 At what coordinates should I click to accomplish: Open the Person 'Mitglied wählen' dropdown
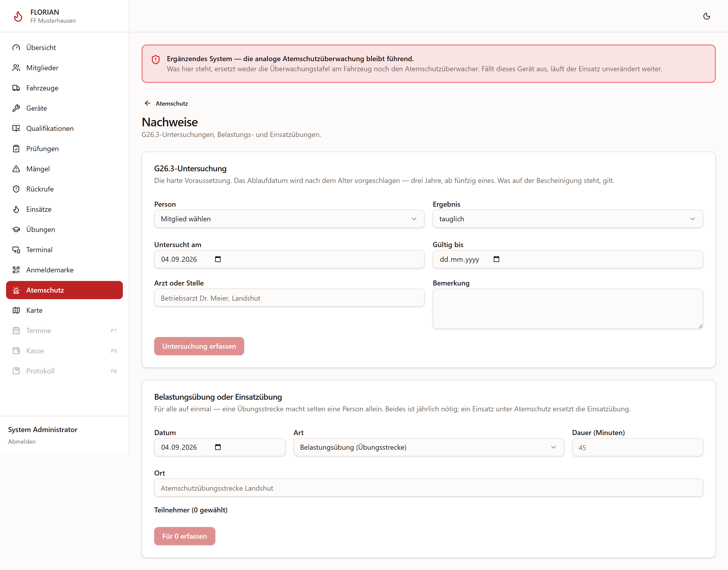(x=289, y=219)
